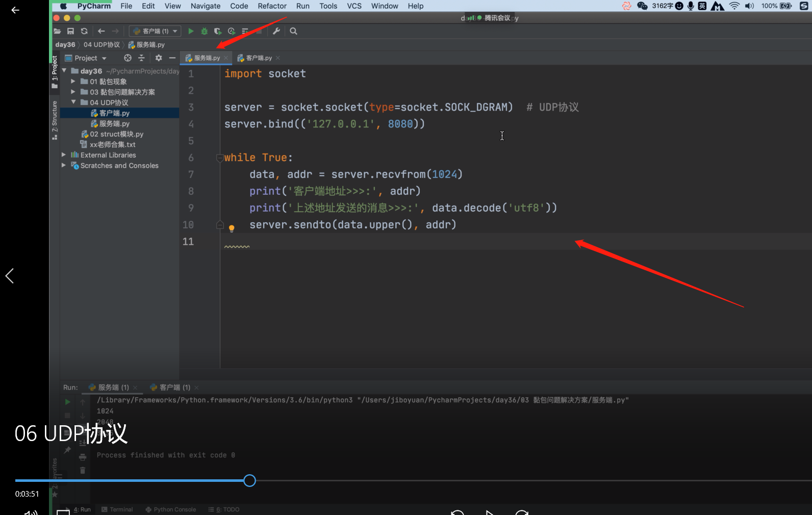Viewport: 812px width, 515px height.
Task: Toggle code fold at while True line
Action: click(220, 158)
